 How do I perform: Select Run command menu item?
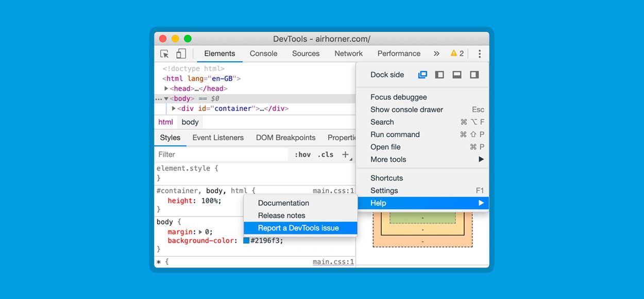pos(422,135)
